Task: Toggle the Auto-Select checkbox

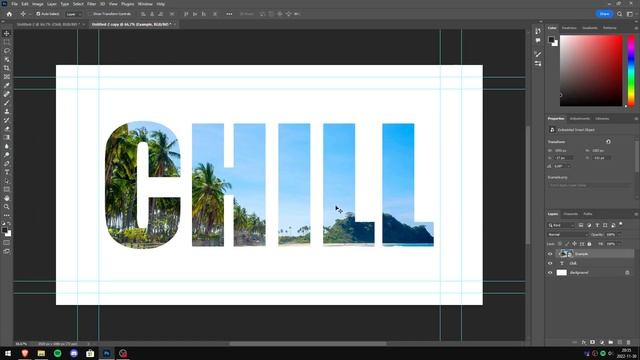Action: pos(38,14)
